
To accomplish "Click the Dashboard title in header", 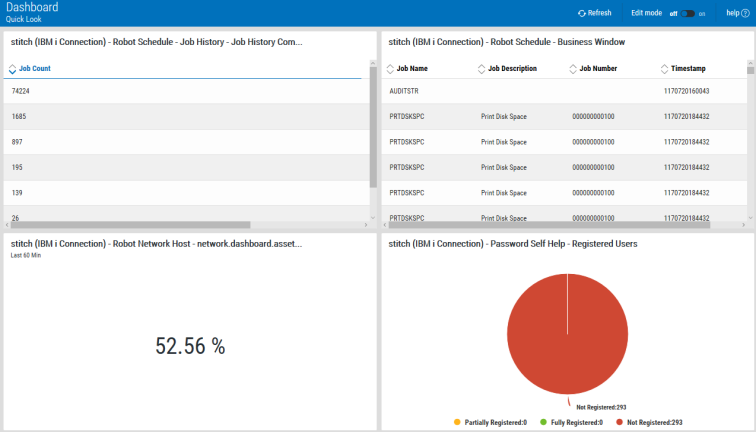I will [32, 8].
